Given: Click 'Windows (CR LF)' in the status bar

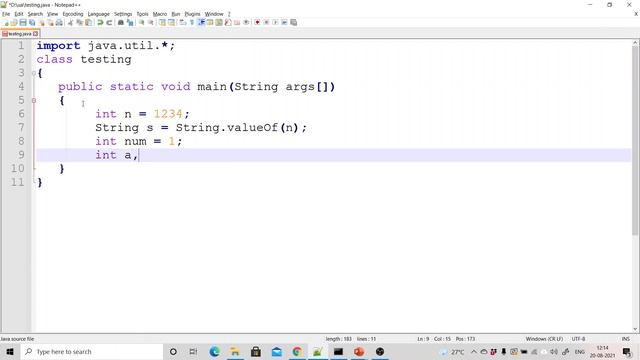Looking at the screenshot, I should (x=544, y=339).
